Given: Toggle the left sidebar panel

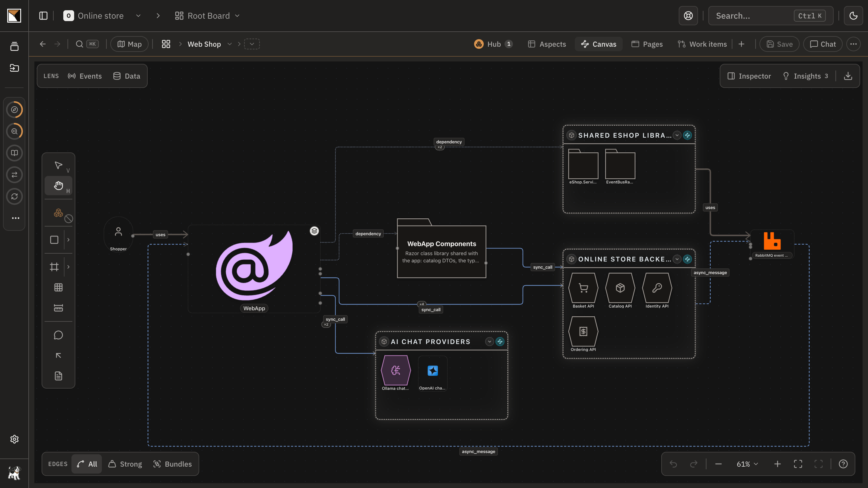Looking at the screenshot, I should tap(43, 16).
